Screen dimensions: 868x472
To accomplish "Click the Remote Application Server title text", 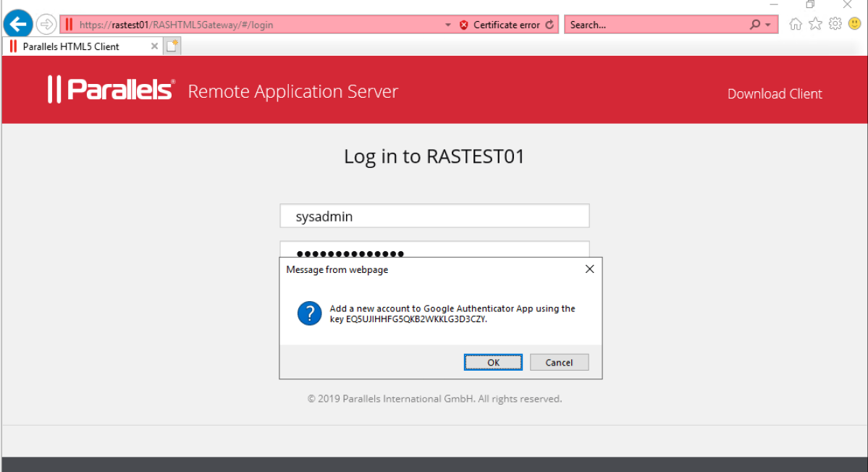I will pyautogui.click(x=293, y=91).
